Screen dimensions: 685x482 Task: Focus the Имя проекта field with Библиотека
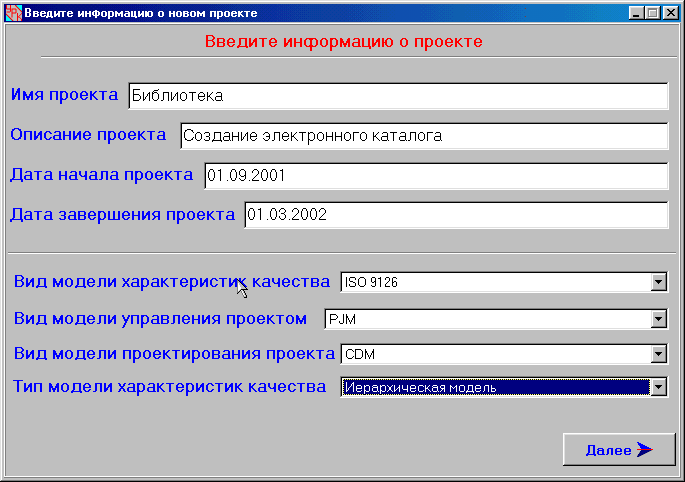tap(398, 96)
